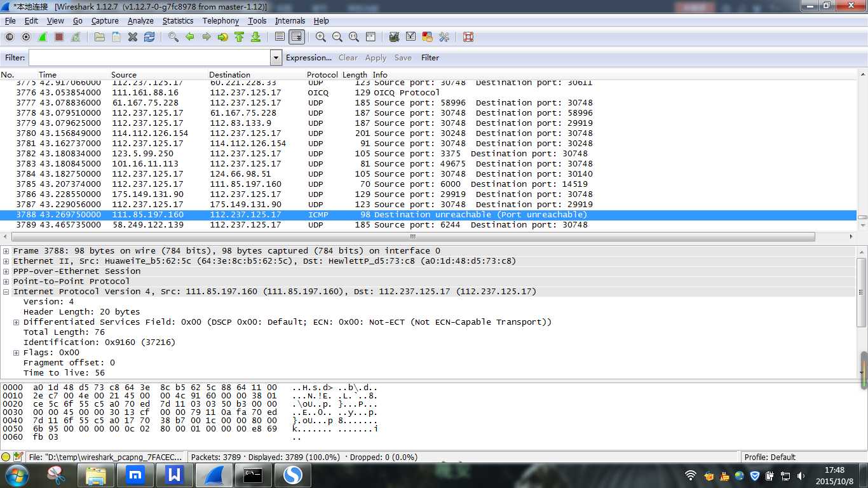Screen dimensions: 868x488
Task: Open the filter history dropdown arrow
Action: (x=276, y=58)
